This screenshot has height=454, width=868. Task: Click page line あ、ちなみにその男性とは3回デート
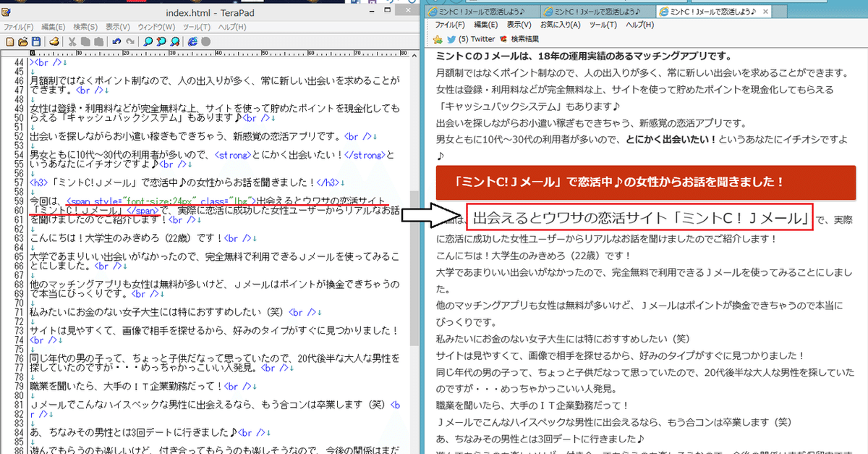[539, 437]
